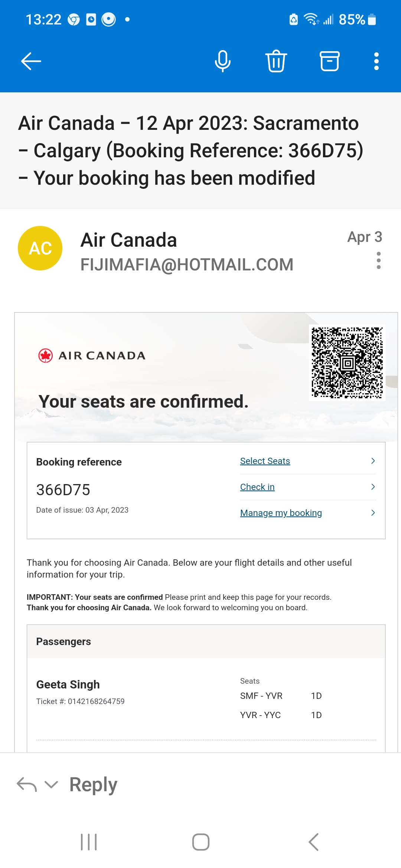401x868 pixels.
Task: Tap chevron next to Check in
Action: [373, 487]
